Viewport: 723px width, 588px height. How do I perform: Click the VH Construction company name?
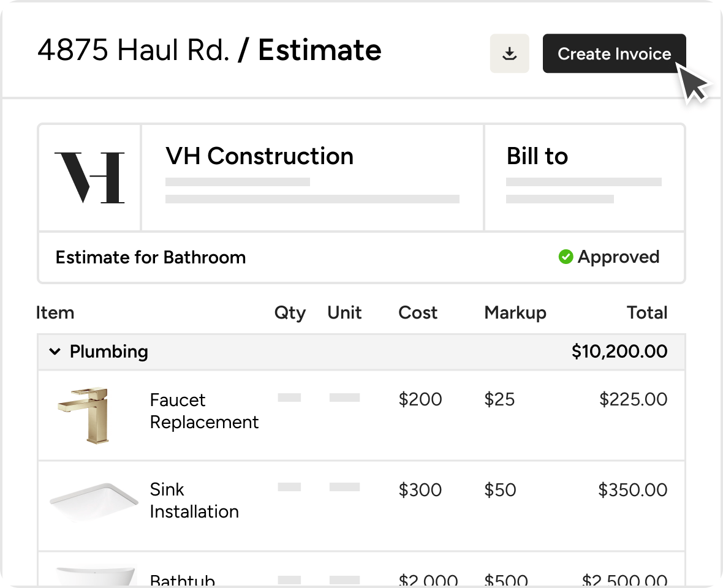260,157
